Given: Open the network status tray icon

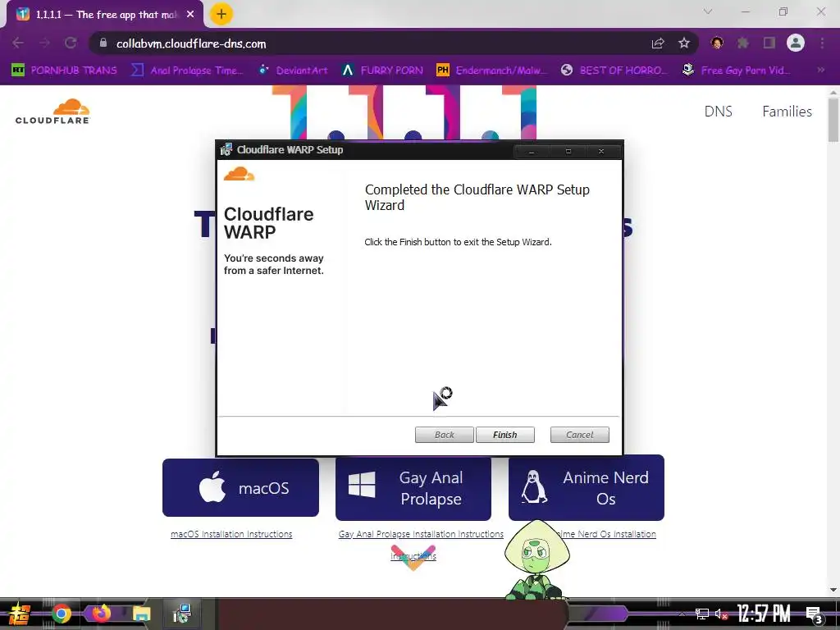Looking at the screenshot, I should [x=702, y=614].
